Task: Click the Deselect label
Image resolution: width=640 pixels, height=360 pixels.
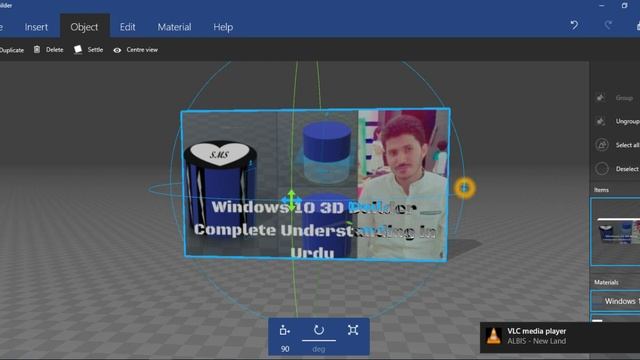Action: pyautogui.click(x=627, y=169)
